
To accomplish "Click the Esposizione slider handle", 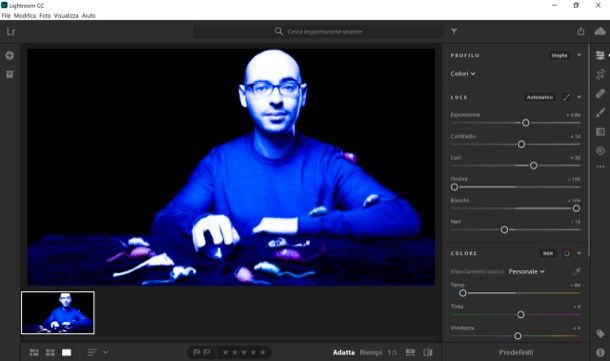I will (526, 123).
